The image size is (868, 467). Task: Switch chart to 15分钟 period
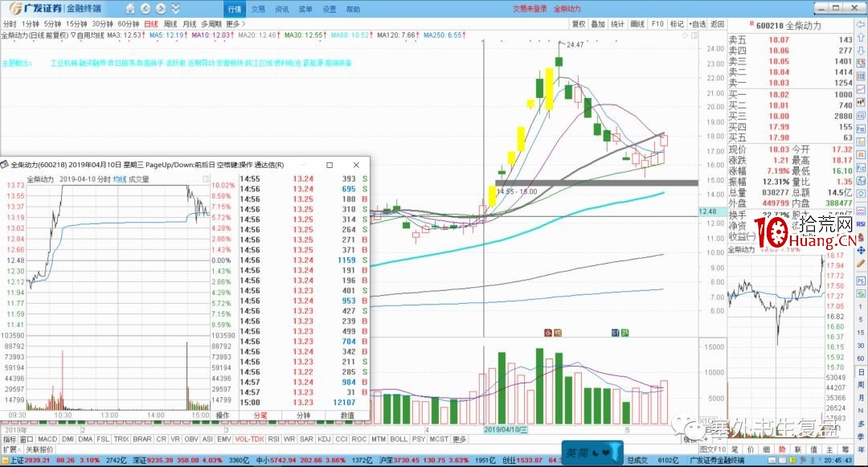coord(76,24)
